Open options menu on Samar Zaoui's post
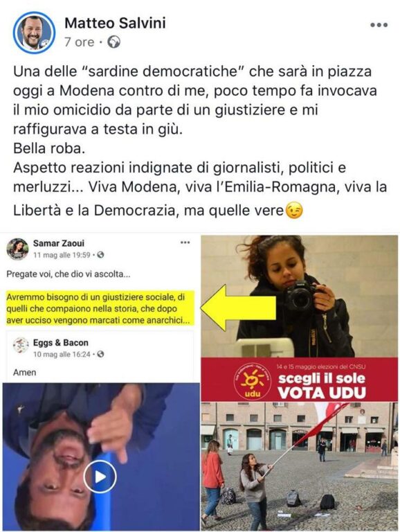The width and height of the screenshot is (400, 532). pos(185,242)
